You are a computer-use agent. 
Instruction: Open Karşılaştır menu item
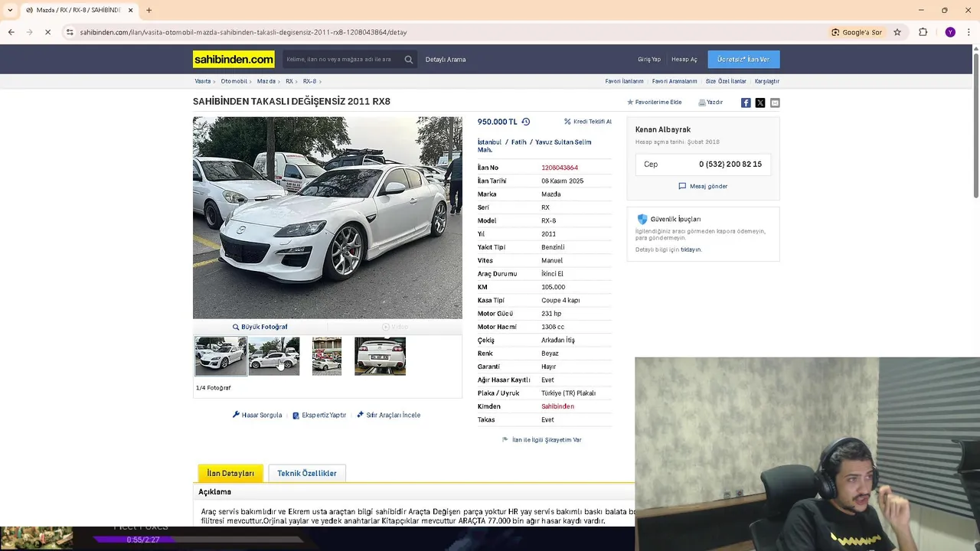(x=766, y=81)
